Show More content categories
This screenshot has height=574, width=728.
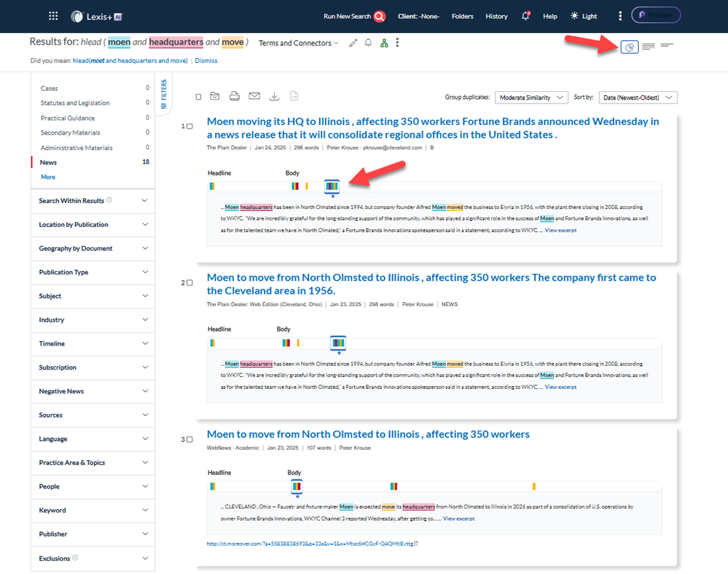click(x=48, y=177)
